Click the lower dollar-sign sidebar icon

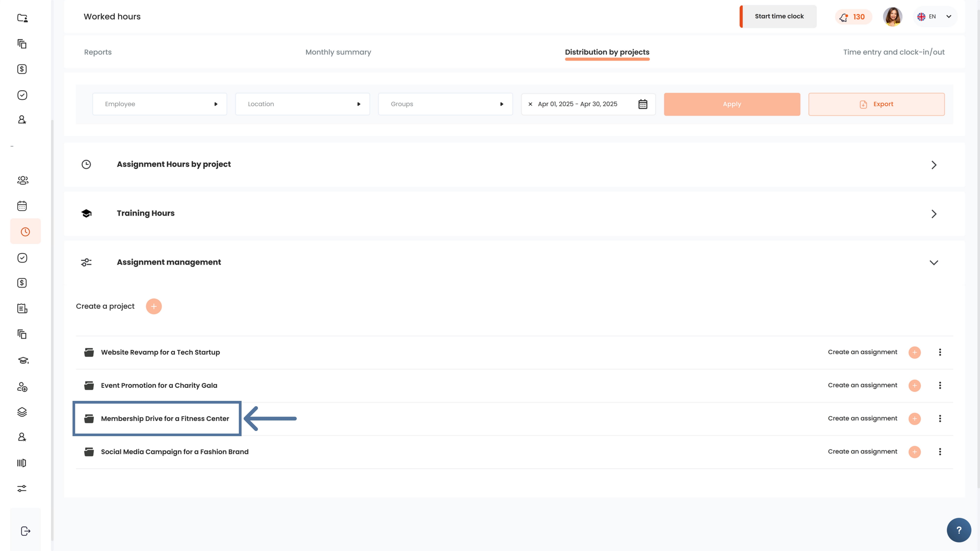pyautogui.click(x=22, y=283)
